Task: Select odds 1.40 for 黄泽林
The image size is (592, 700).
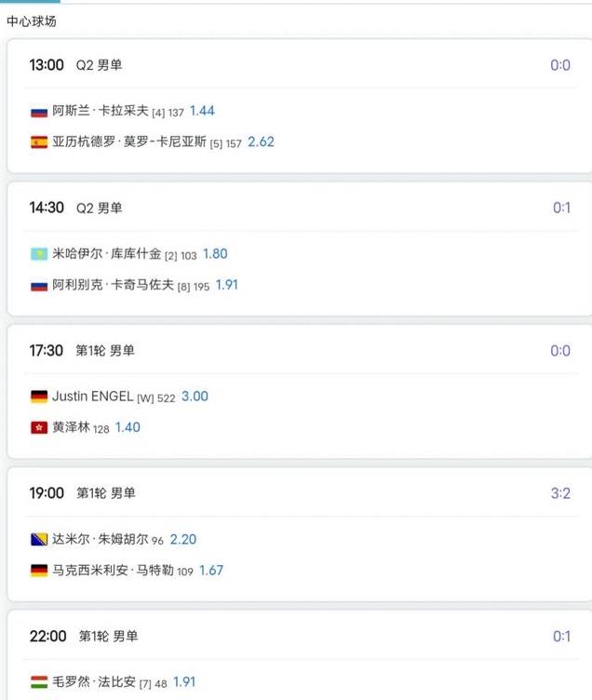Action: (128, 427)
